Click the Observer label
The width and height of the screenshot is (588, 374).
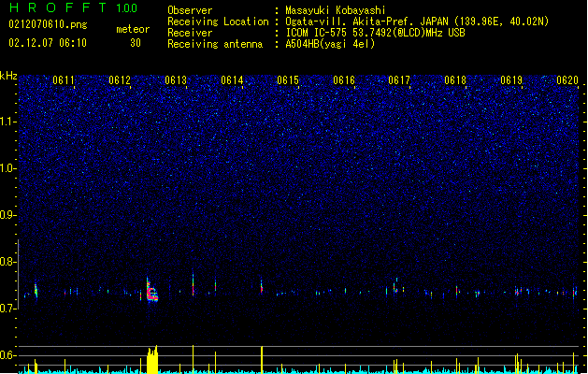[190, 10]
